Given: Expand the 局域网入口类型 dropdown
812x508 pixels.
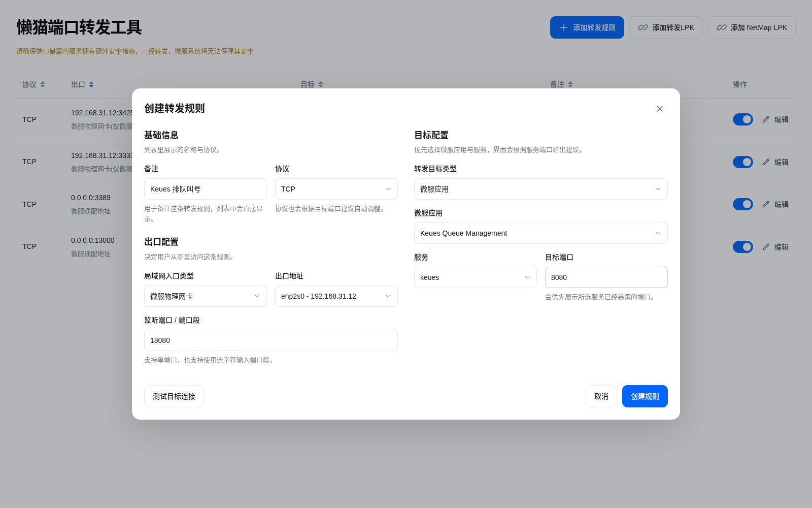Looking at the screenshot, I should click(206, 296).
